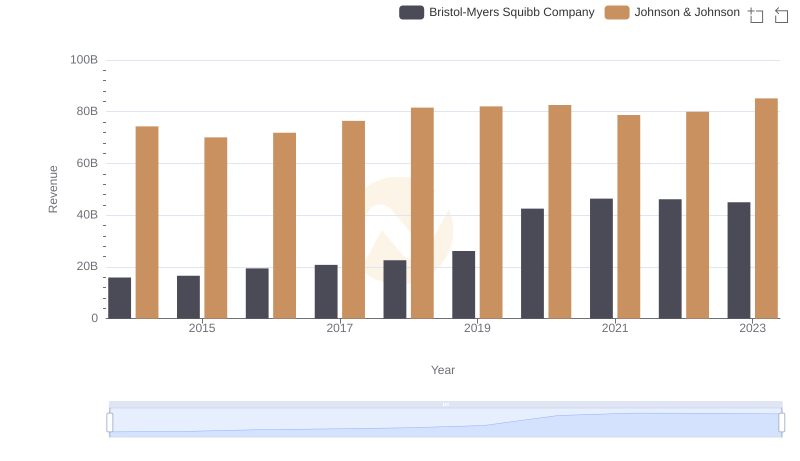Image resolution: width=800 pixels, height=461 pixels.
Task: Toggle Bristol-Myers Squibb Company legend swatch
Action: click(411, 12)
